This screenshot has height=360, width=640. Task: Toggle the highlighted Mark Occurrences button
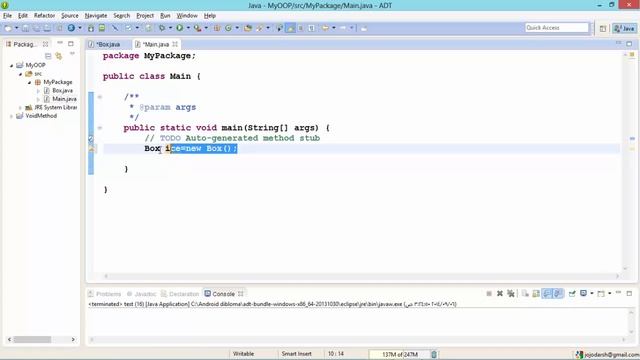point(291,28)
